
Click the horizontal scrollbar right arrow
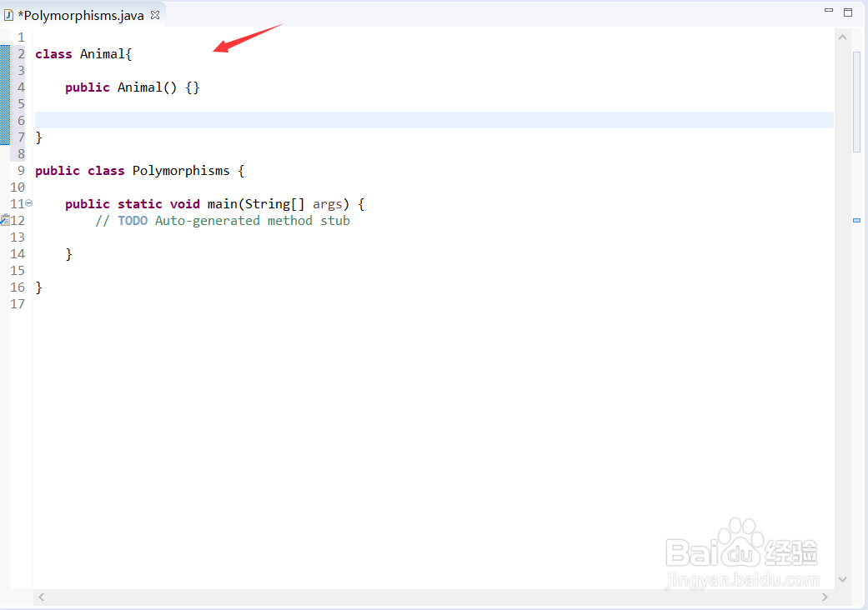tap(825, 597)
